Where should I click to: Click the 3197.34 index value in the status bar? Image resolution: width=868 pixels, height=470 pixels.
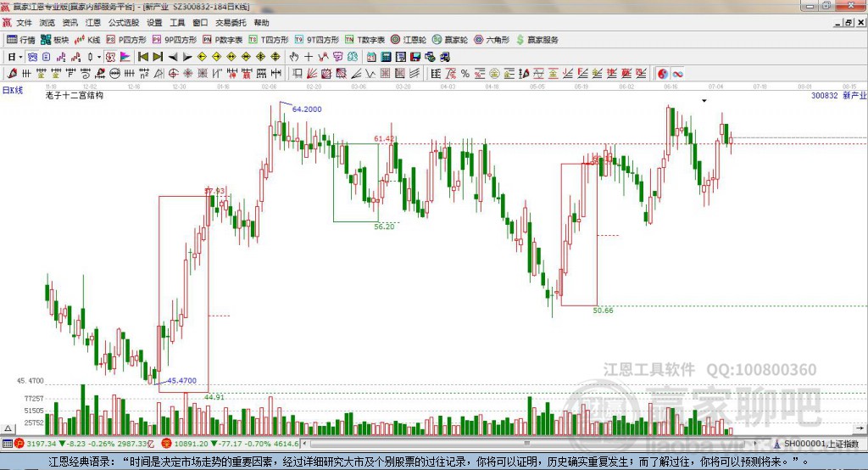(41, 444)
